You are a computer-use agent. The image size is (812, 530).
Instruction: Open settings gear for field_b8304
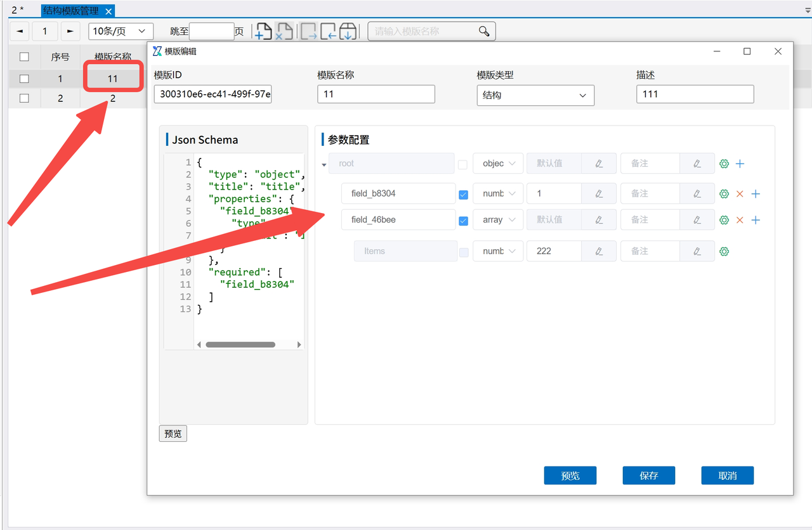tap(724, 194)
